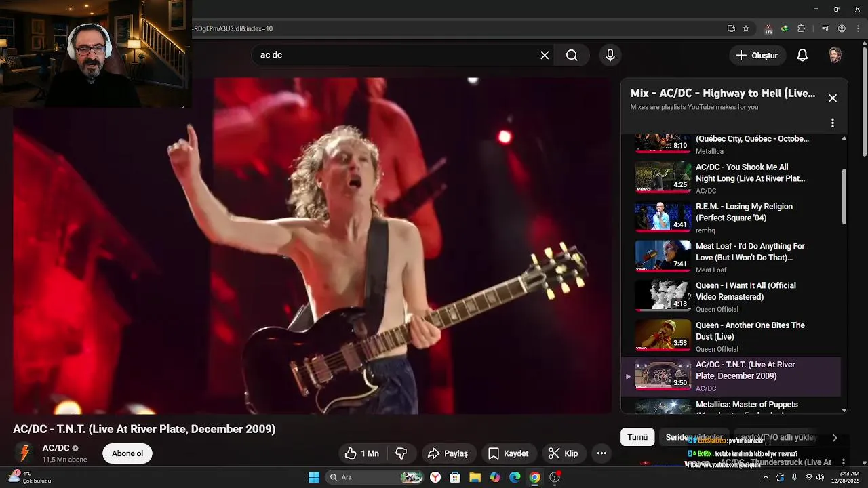The width and height of the screenshot is (868, 488).
Task: Click the Klip clip button
Action: (564, 453)
